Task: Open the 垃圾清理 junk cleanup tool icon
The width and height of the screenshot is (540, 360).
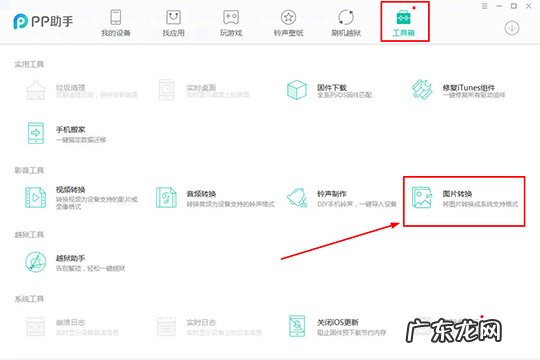Action: (35, 90)
